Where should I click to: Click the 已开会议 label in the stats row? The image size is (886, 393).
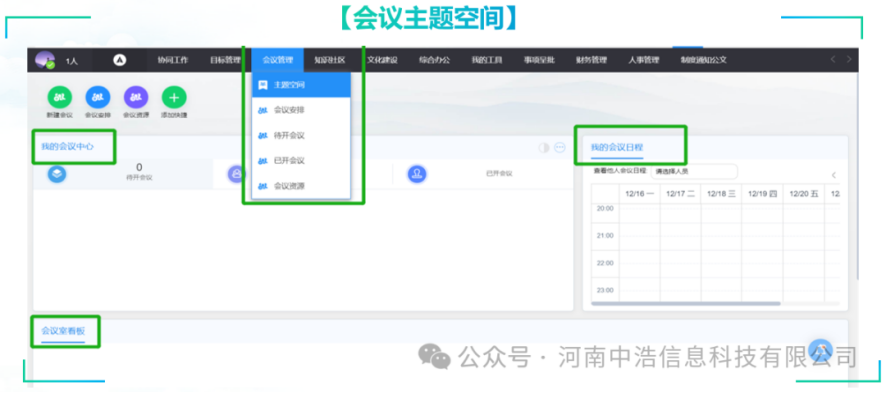coord(499,174)
